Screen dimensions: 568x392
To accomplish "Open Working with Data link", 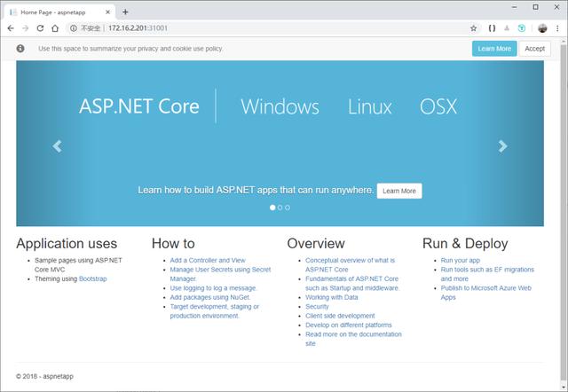I will pyautogui.click(x=331, y=297).
